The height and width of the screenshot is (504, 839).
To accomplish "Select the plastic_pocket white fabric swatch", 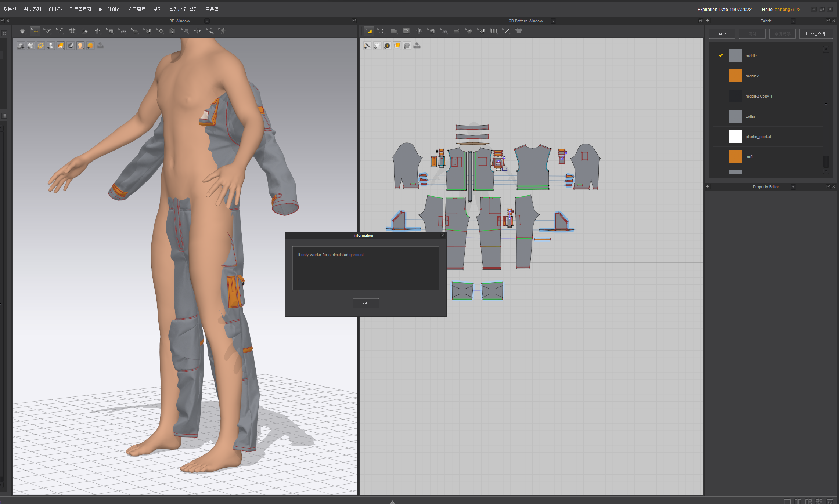I will tap(735, 137).
